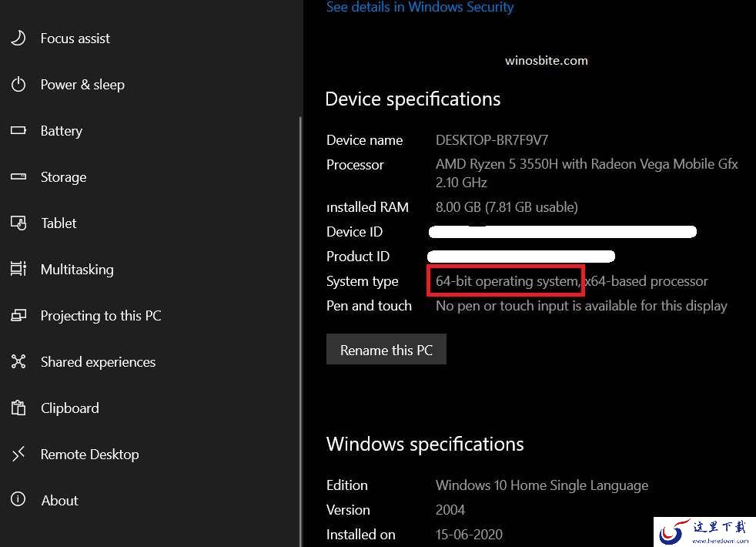Click the installed on date 15-06-2020
This screenshot has height=547, width=756.
(x=469, y=535)
